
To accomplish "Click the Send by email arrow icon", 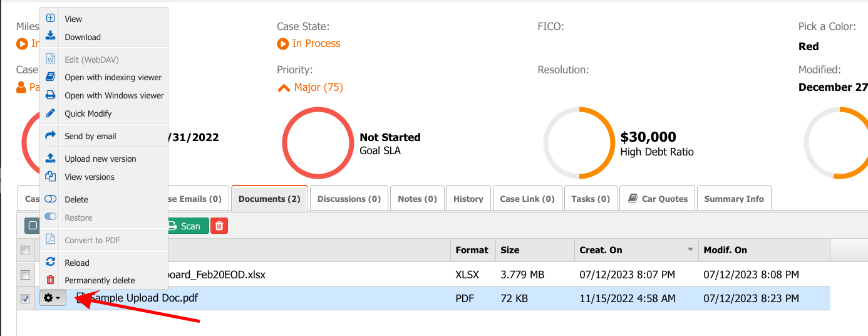I will 51,136.
